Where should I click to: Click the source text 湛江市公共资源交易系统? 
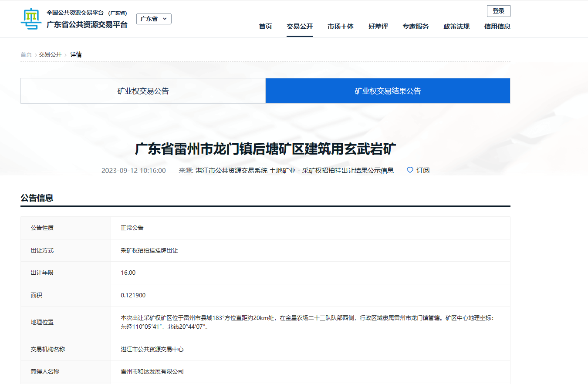click(232, 170)
